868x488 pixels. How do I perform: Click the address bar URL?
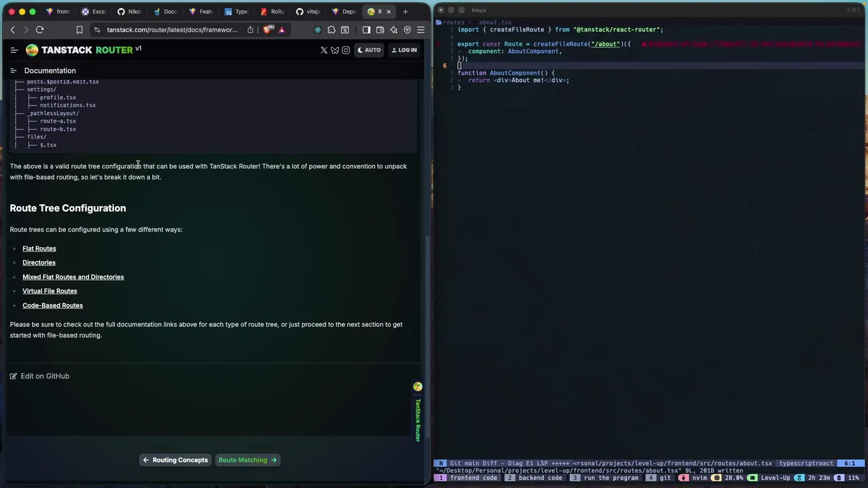coord(172,30)
